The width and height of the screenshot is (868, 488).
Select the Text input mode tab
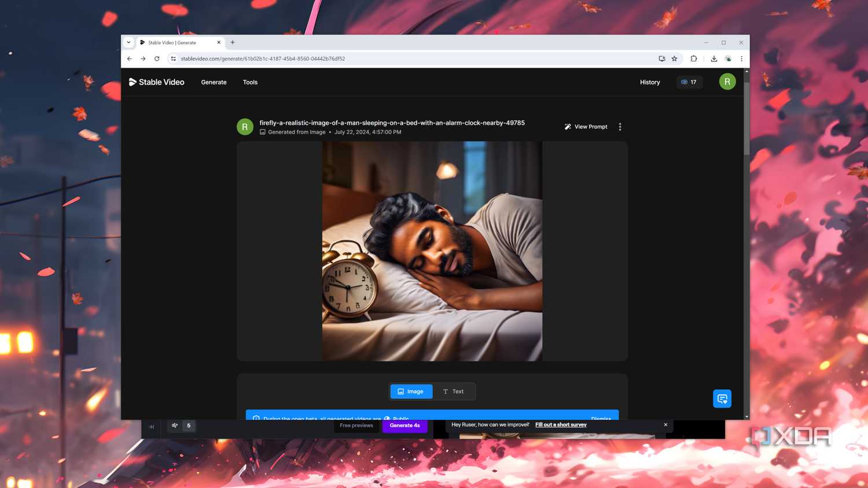(453, 391)
